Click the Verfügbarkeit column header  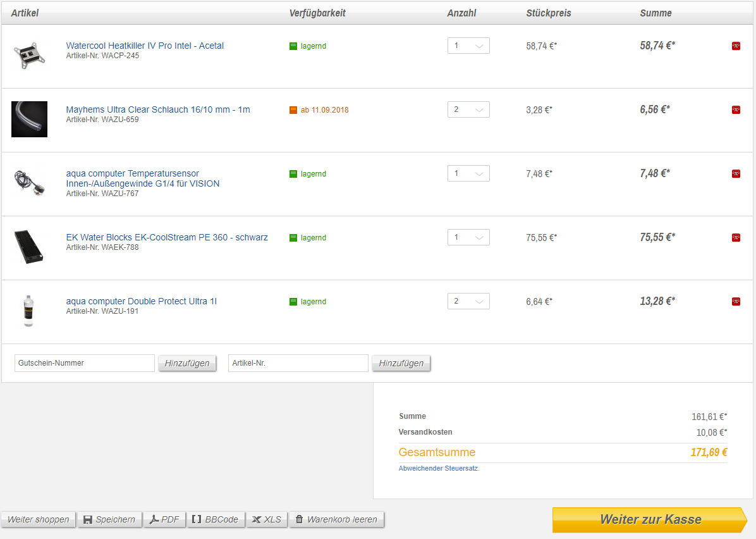pos(317,13)
